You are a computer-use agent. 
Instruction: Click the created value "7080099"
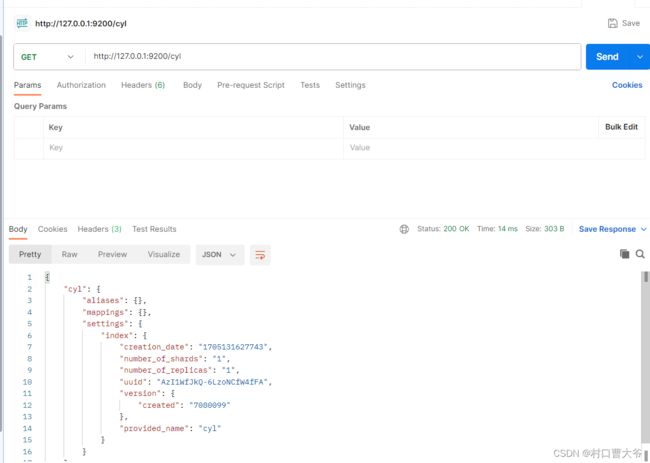tap(210, 405)
